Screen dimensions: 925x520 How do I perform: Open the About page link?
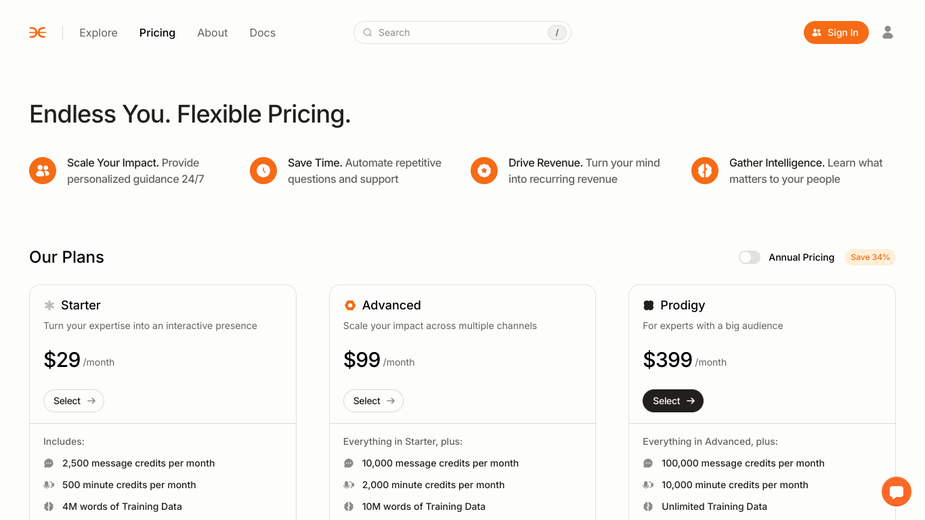212,32
